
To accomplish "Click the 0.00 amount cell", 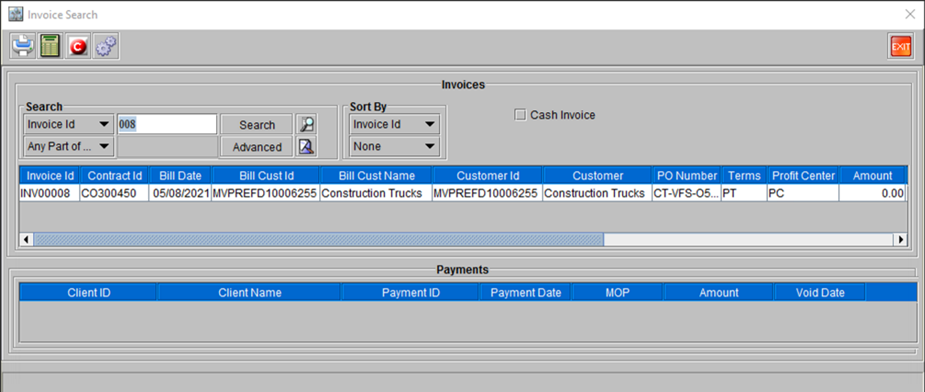I will [872, 193].
